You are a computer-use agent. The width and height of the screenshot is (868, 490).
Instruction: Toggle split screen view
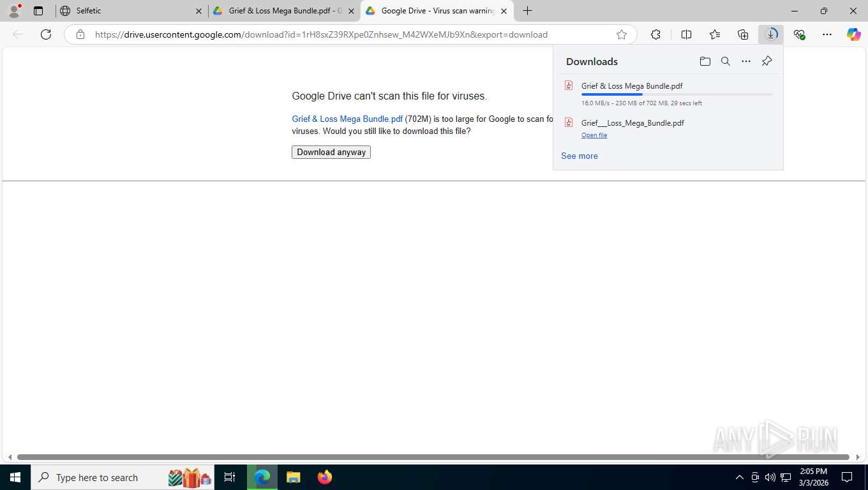(x=686, y=34)
